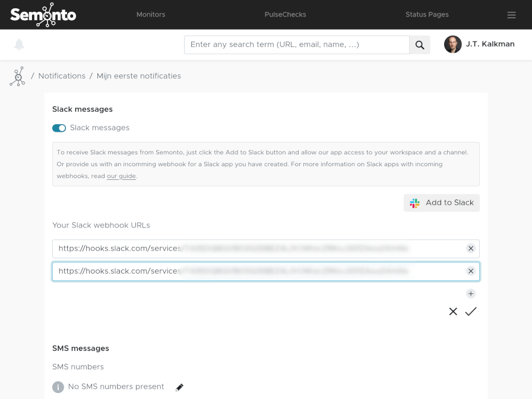This screenshot has height=399, width=532.
Task: Clear the first Slack webhook URL field
Action: click(x=471, y=248)
